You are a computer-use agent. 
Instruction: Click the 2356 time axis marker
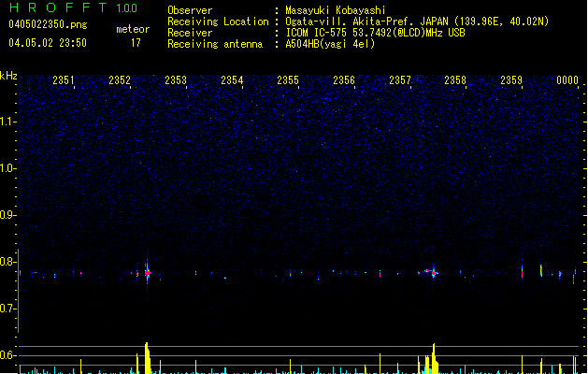(x=344, y=79)
